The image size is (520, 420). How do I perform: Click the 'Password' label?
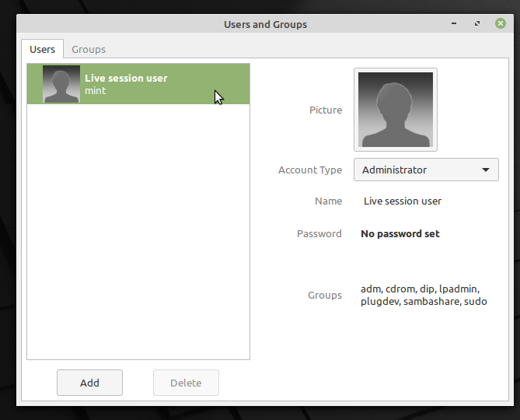coord(319,233)
